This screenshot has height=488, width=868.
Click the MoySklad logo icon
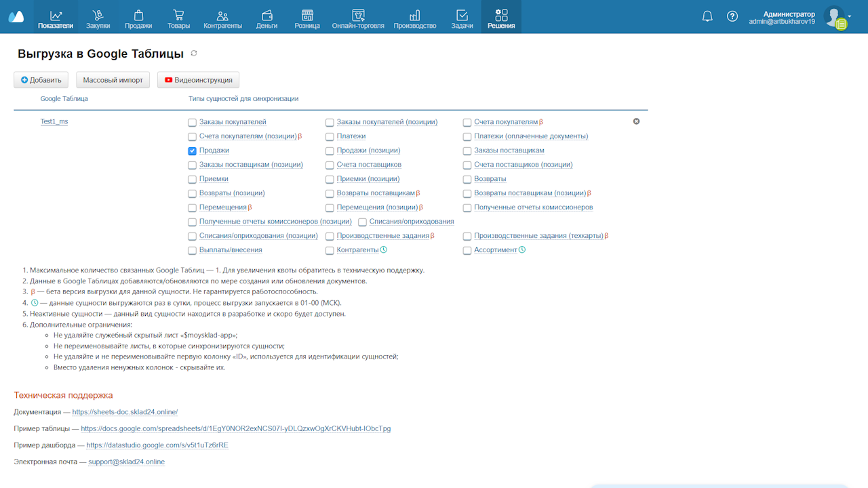point(16,17)
